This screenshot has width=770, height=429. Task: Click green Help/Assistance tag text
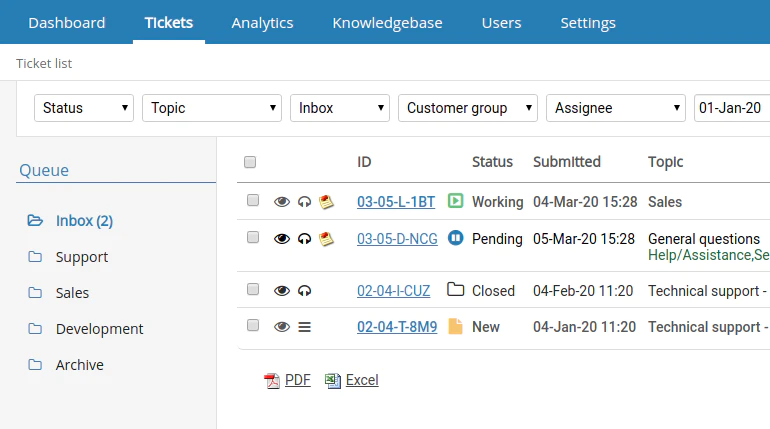pos(709,255)
